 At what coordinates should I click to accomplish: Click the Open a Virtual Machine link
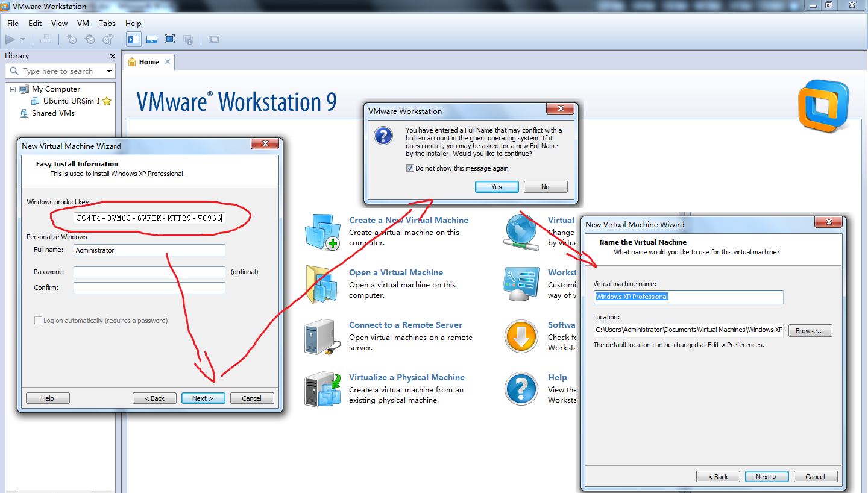coord(396,272)
